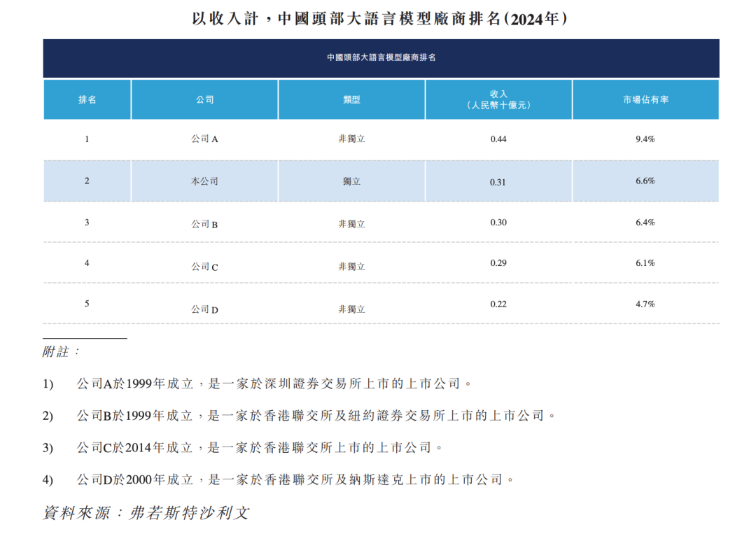Viewport: 756px width, 534px height.
Task: Click the 0.44 revenue value
Action: tap(498, 139)
